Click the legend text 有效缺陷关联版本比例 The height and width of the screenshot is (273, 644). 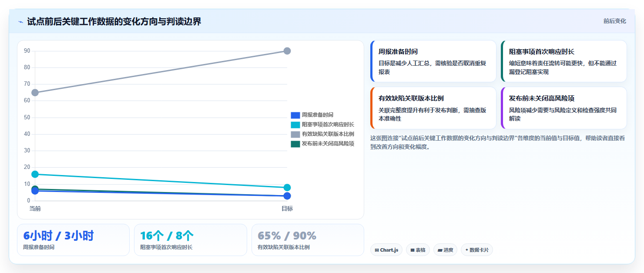tap(328, 134)
